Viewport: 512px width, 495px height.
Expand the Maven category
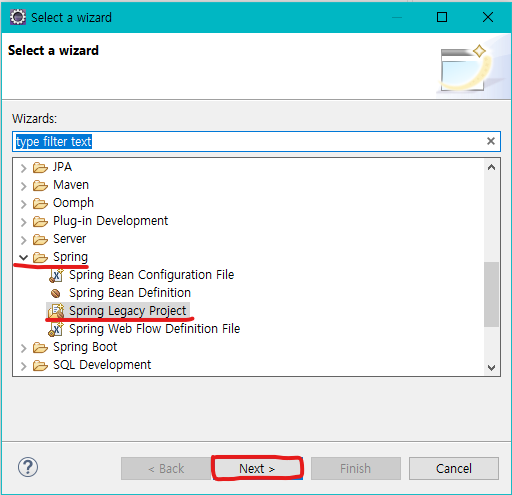click(x=23, y=186)
